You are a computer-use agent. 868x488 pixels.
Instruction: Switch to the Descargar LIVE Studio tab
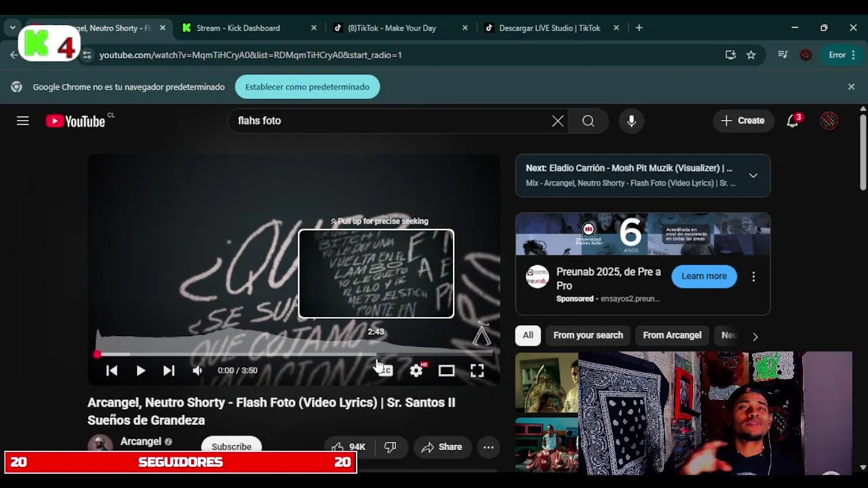[x=549, y=28]
